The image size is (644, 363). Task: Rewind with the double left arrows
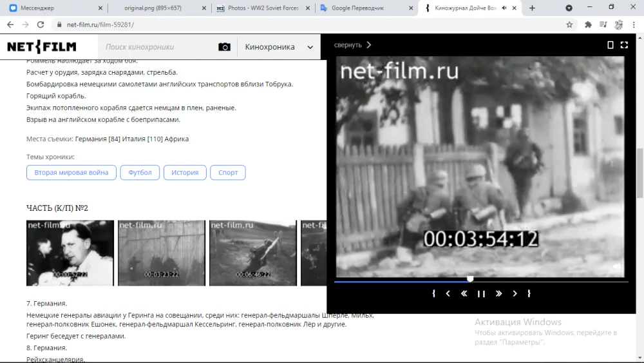point(464,293)
